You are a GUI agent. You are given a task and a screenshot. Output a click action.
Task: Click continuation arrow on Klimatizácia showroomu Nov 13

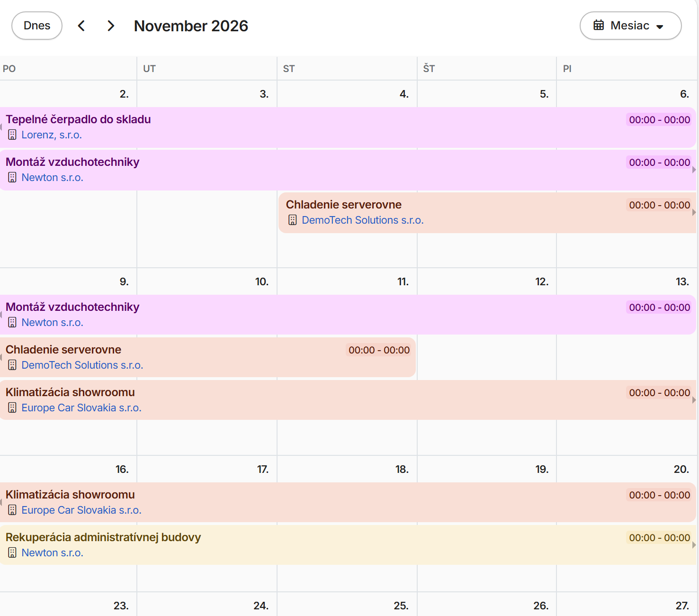click(694, 400)
